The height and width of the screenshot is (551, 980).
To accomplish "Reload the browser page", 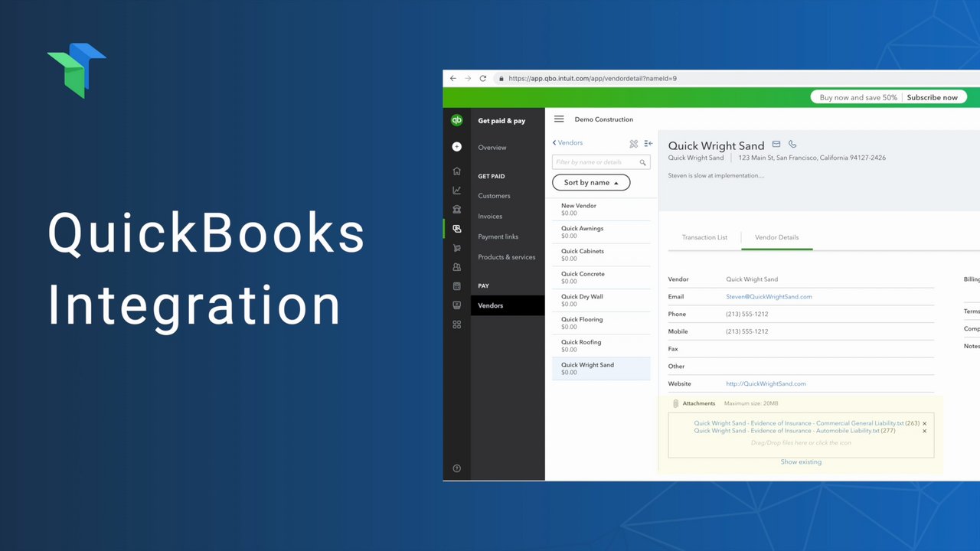I will [x=482, y=78].
